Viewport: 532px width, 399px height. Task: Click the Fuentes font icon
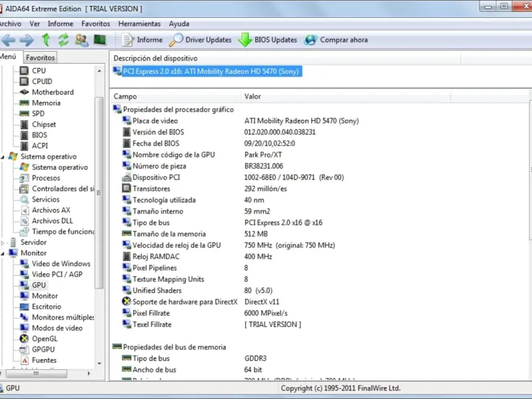pyautogui.click(x=25, y=360)
